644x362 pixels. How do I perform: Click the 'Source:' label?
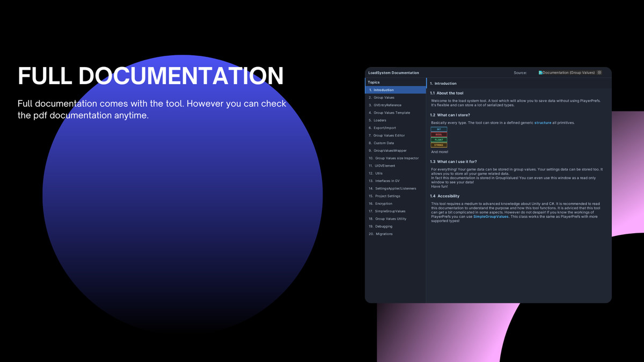point(520,73)
